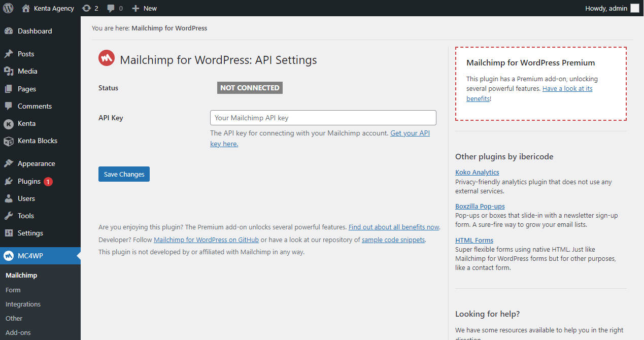Click the red Mailchimp logo in page heading
644x340 pixels.
pos(106,58)
